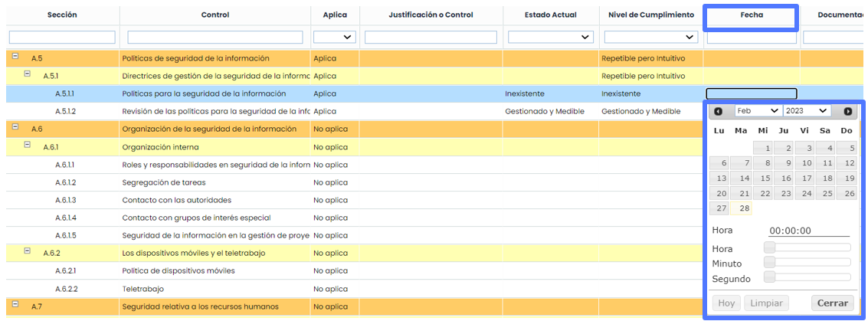Image resolution: width=868 pixels, height=321 pixels.
Task: Open the year dropdown showing 2023
Action: (x=807, y=111)
